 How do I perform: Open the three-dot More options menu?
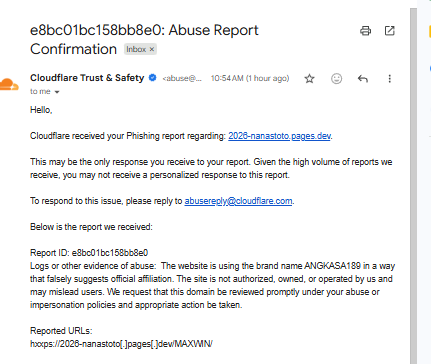389,79
